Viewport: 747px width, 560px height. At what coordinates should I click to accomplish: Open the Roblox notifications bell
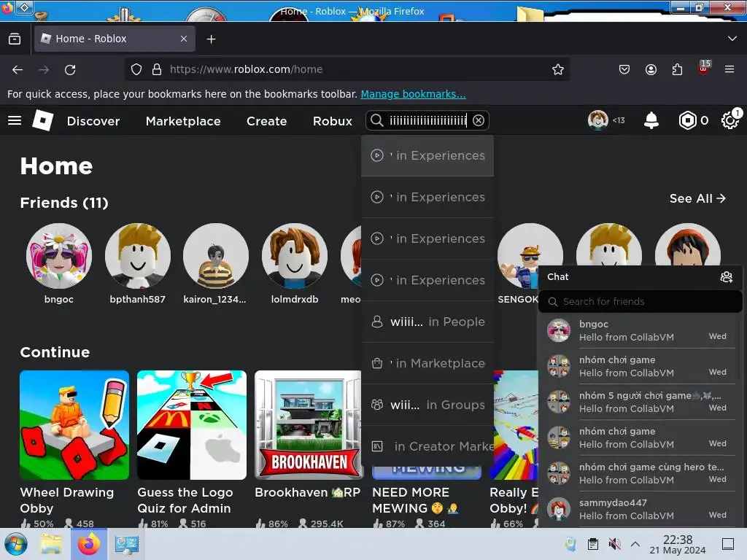[651, 120]
